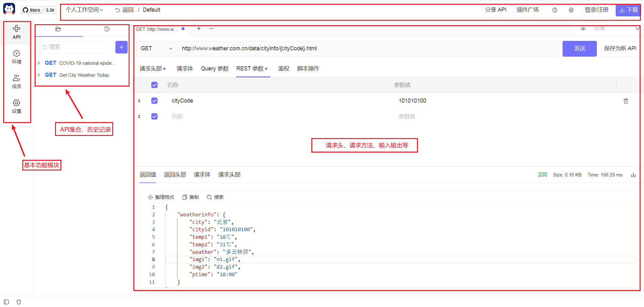644x307 pixels.
Task: Copy the response body with 复制
Action: (x=191, y=197)
